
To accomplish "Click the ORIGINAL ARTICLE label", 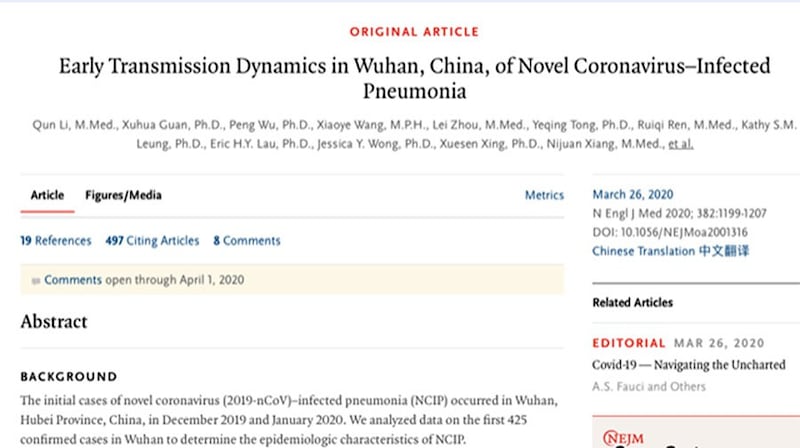I will [x=414, y=32].
